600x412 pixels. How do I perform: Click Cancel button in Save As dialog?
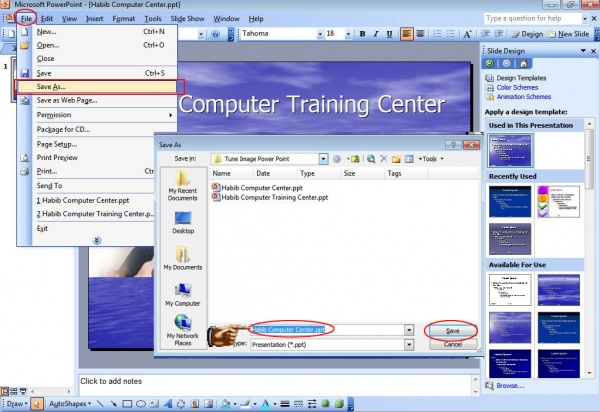coord(453,345)
